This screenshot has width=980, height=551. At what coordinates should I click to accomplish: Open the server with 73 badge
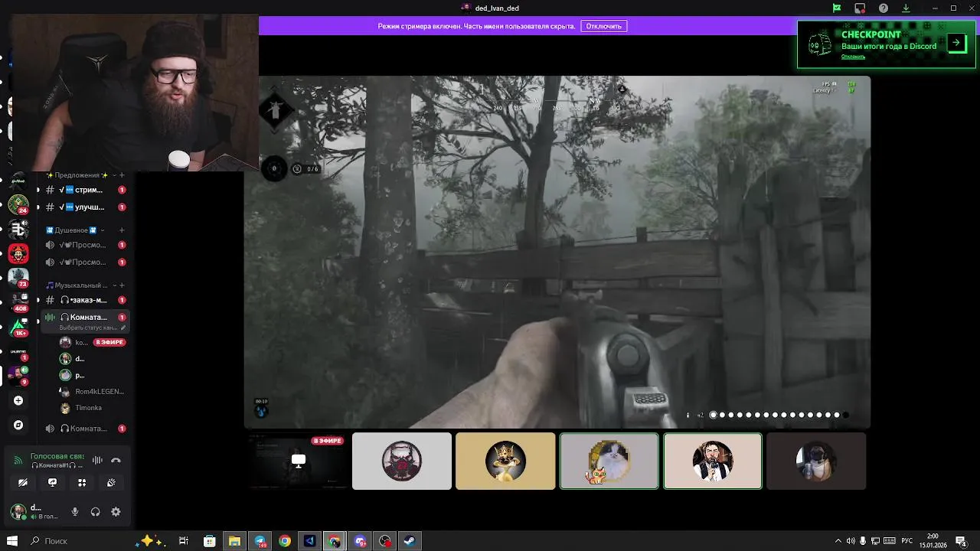click(x=18, y=278)
